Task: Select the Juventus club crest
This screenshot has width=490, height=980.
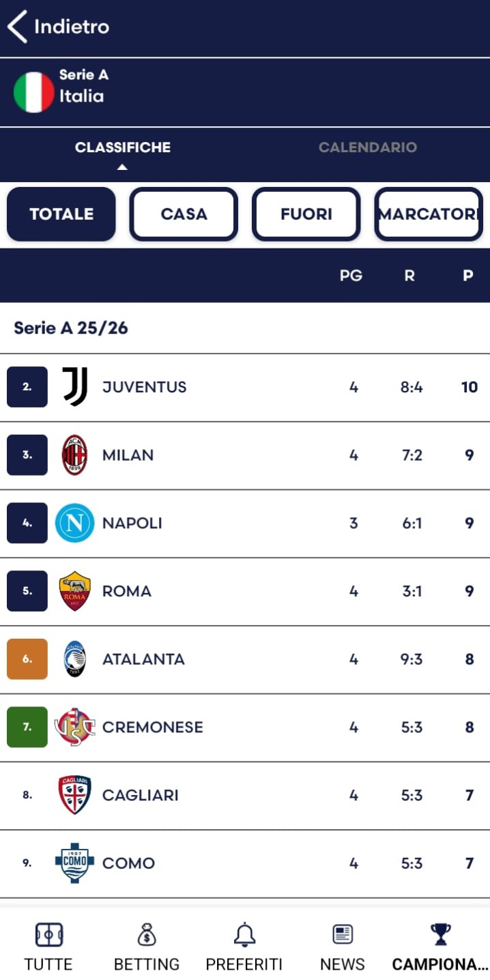Action: [x=74, y=386]
